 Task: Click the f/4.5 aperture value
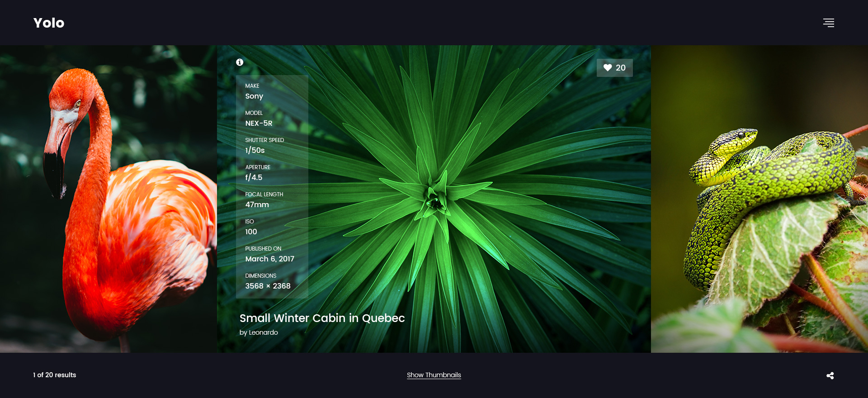click(254, 178)
